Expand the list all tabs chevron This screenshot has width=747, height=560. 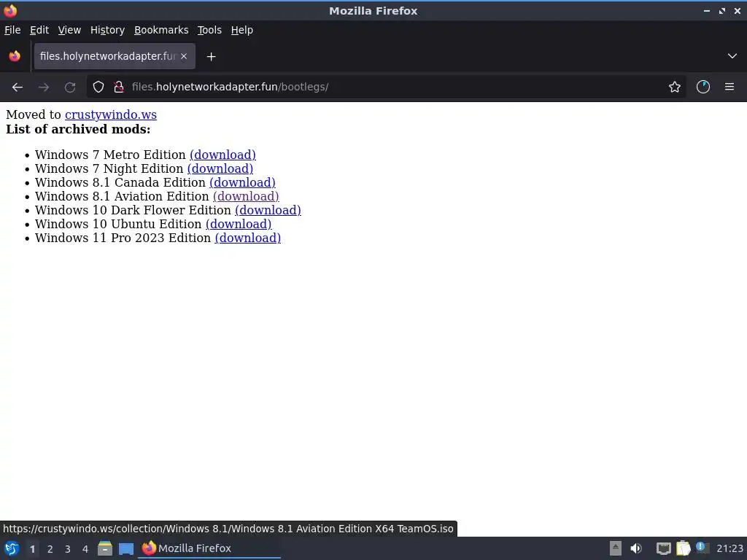point(732,56)
